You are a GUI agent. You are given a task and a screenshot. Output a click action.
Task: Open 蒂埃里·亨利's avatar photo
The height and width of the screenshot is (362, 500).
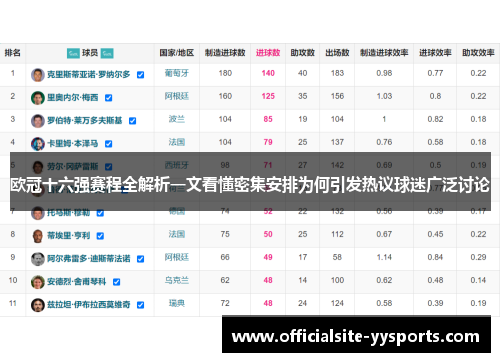coord(38,236)
